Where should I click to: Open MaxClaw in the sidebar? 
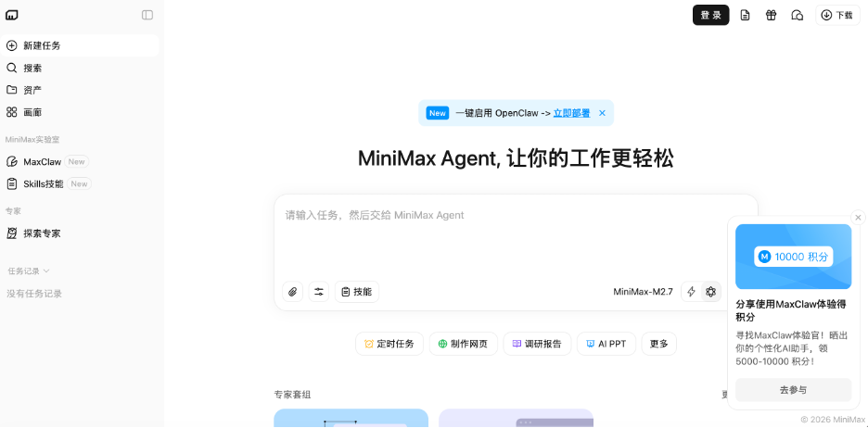(80, 161)
